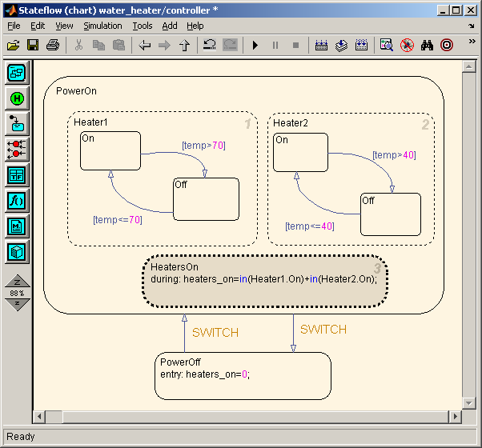Open the Help menu
The image size is (482, 448).
[195, 26]
